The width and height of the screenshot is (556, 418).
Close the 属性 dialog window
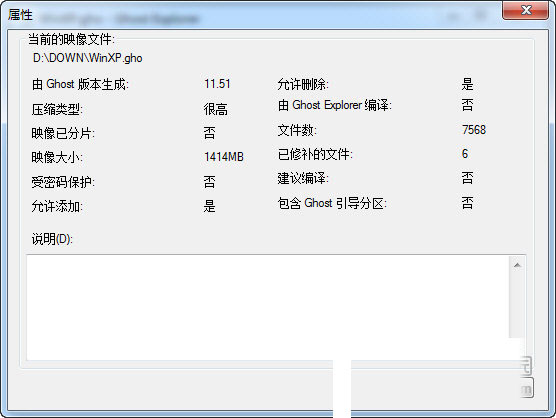(x=525, y=10)
